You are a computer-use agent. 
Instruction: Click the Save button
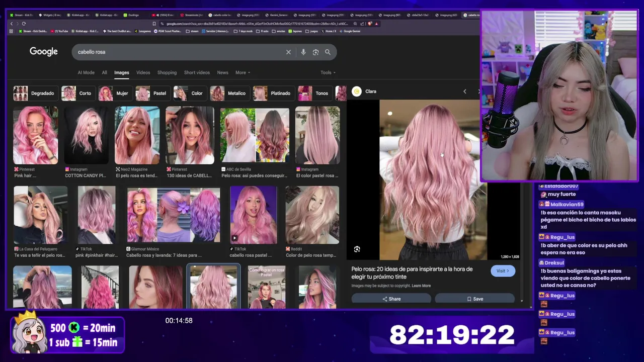474,299
